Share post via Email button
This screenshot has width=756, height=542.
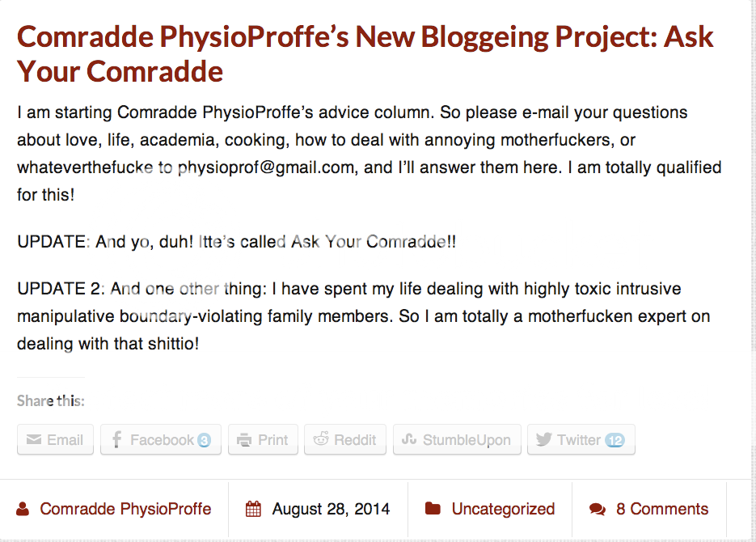(55, 440)
